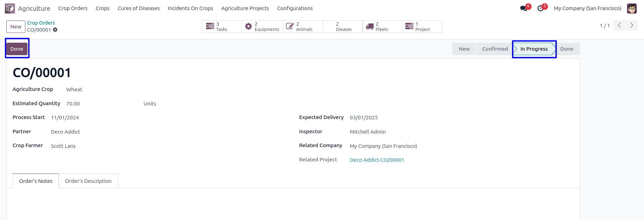Open the activities clock icon
Viewport: 644px width, 220px height.
[x=540, y=8]
